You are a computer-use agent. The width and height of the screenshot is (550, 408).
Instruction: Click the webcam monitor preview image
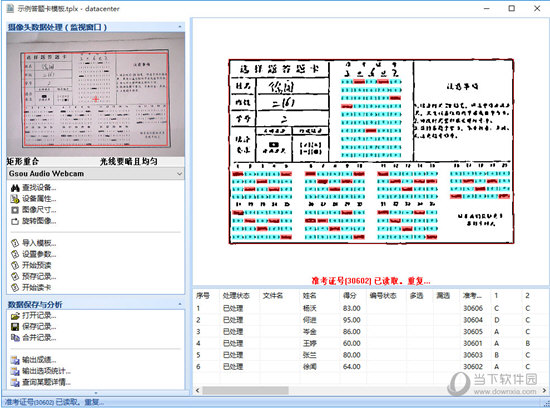click(x=95, y=94)
